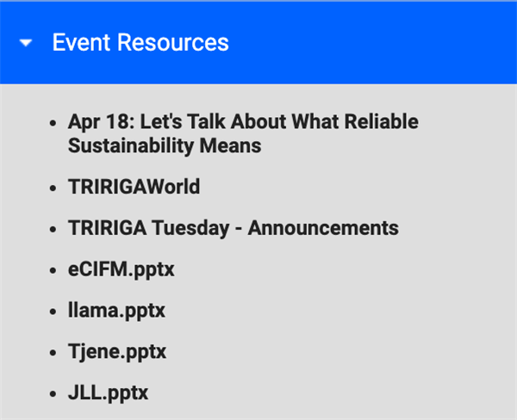Open the Tjene.pptx file
This screenshot has width=517, height=420.
[117, 352]
